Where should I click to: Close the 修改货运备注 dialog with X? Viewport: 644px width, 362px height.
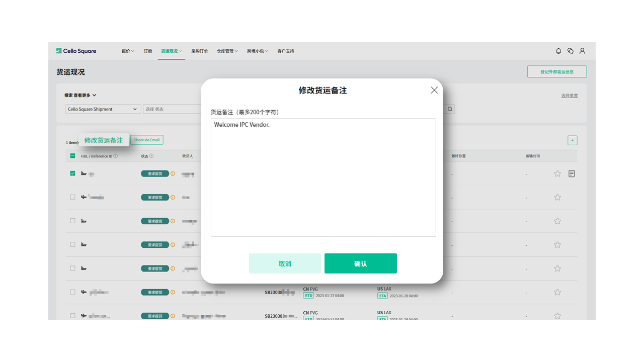point(434,90)
